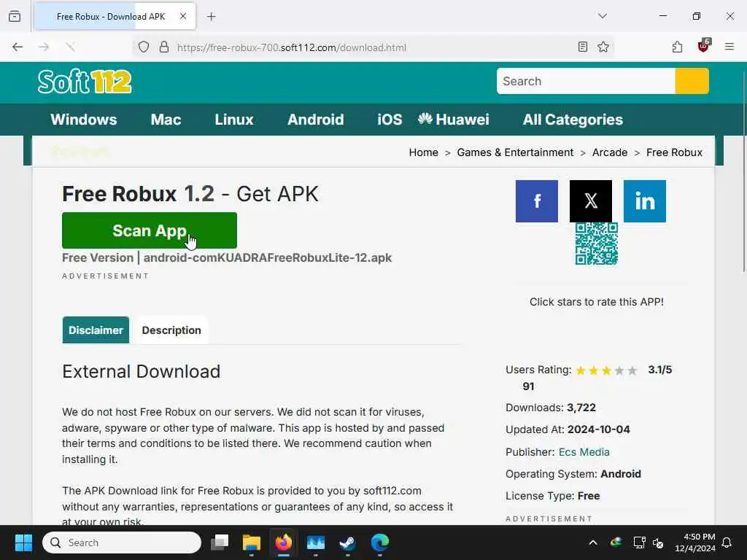Open Firefox View recent browsing

[15, 16]
